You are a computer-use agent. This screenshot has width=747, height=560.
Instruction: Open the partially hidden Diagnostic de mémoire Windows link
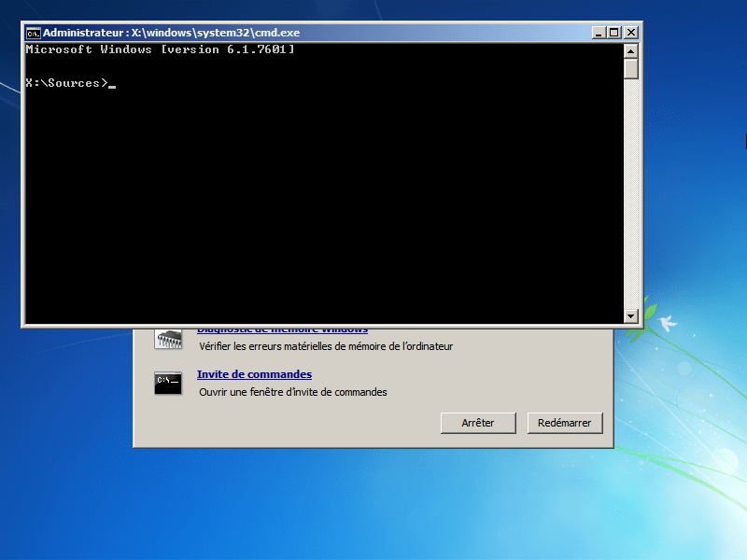point(283,330)
